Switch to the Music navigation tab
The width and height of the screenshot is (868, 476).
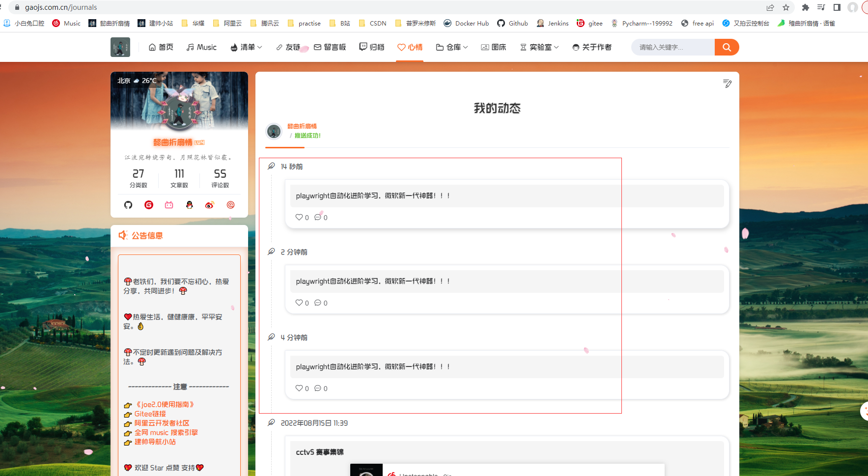(201, 47)
